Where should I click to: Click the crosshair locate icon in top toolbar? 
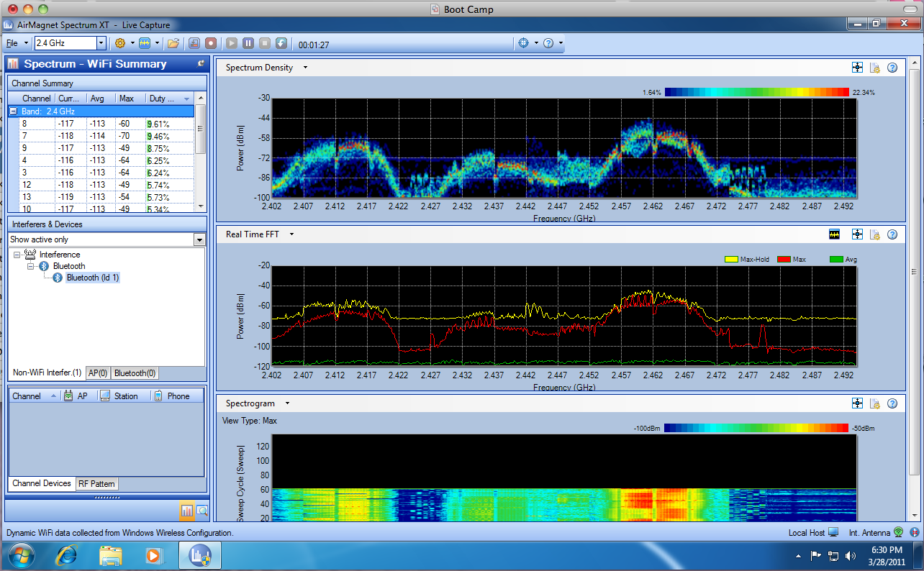(x=524, y=43)
